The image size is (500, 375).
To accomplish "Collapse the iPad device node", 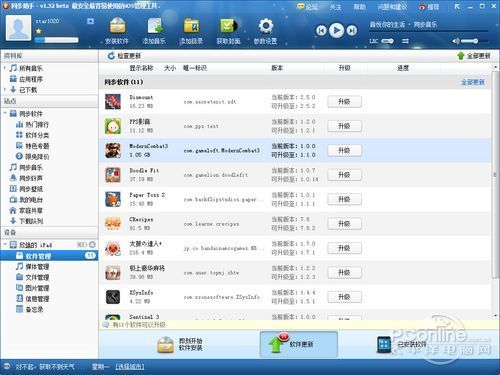I will click(x=5, y=245).
